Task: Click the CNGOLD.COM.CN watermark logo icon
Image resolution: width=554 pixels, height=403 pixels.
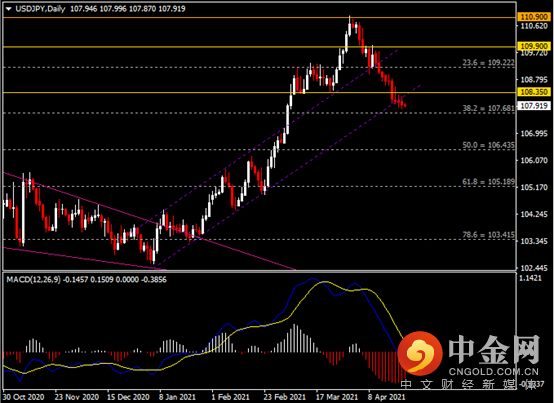Action: [x=420, y=353]
